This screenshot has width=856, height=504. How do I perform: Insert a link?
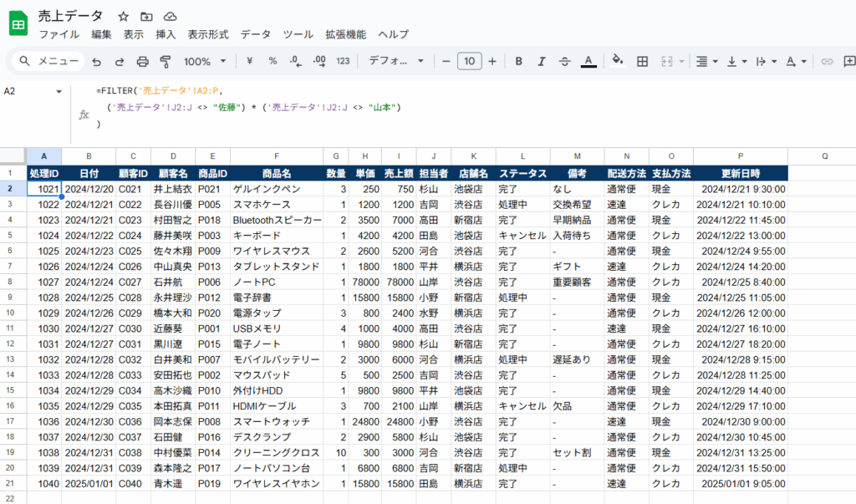827,61
